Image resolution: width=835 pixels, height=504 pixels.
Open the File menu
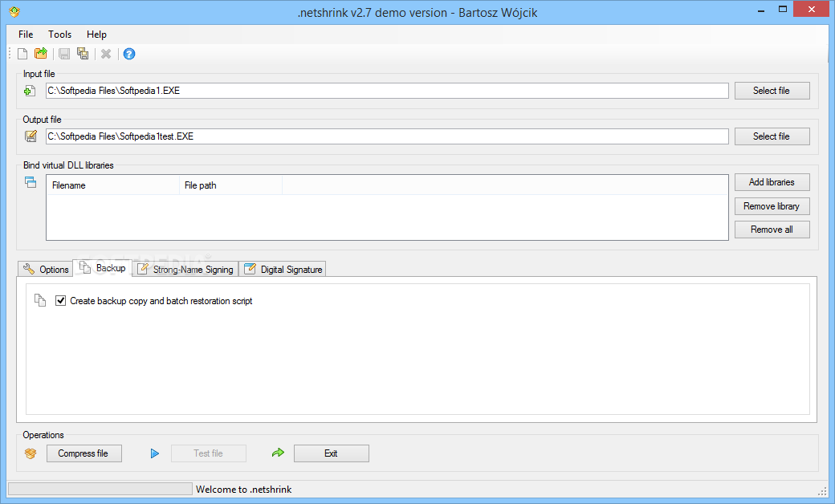pyautogui.click(x=26, y=34)
